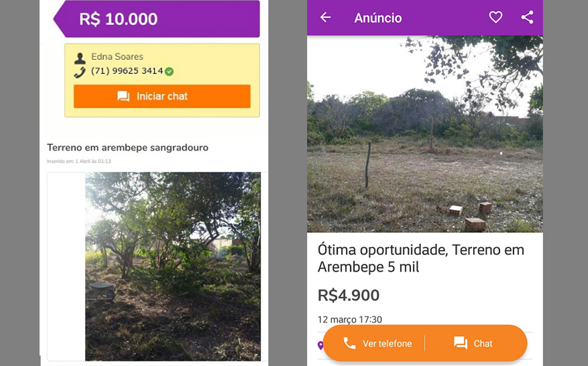Click the Anúncio header title
This screenshot has width=588, height=366.
(378, 18)
